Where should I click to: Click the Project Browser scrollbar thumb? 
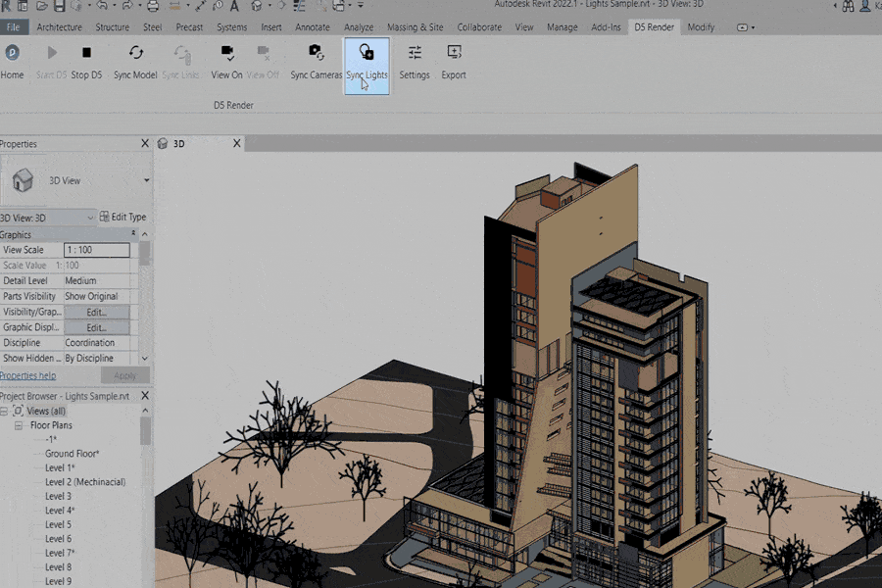[145, 431]
